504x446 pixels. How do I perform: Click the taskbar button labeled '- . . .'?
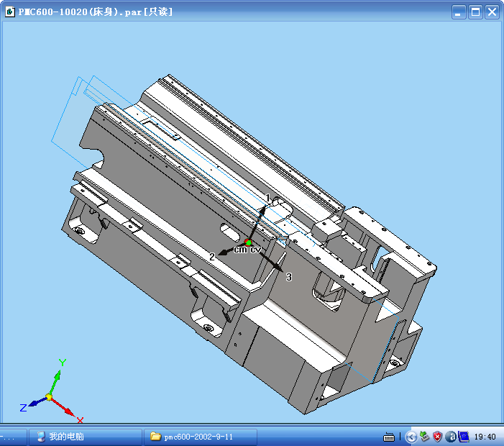(13, 437)
